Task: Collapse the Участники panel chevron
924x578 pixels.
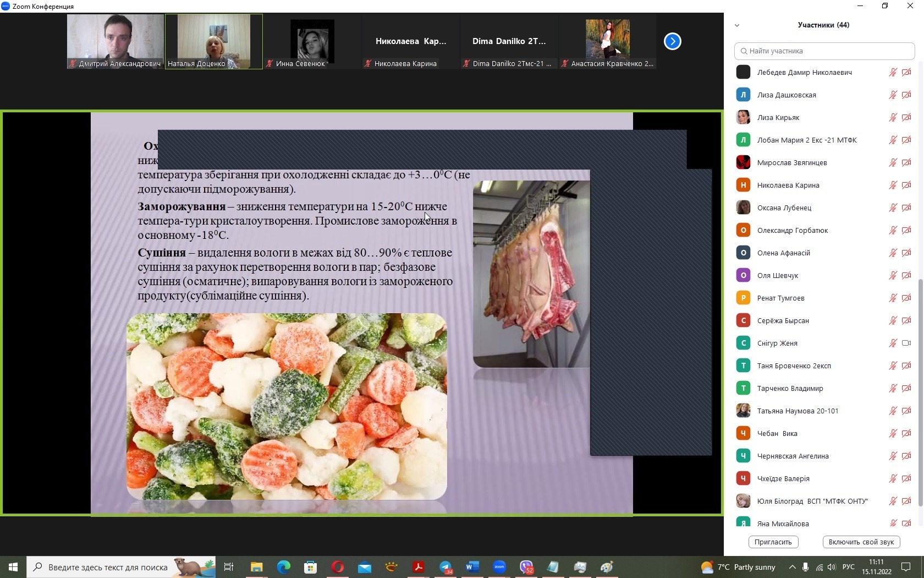Action: tap(737, 25)
